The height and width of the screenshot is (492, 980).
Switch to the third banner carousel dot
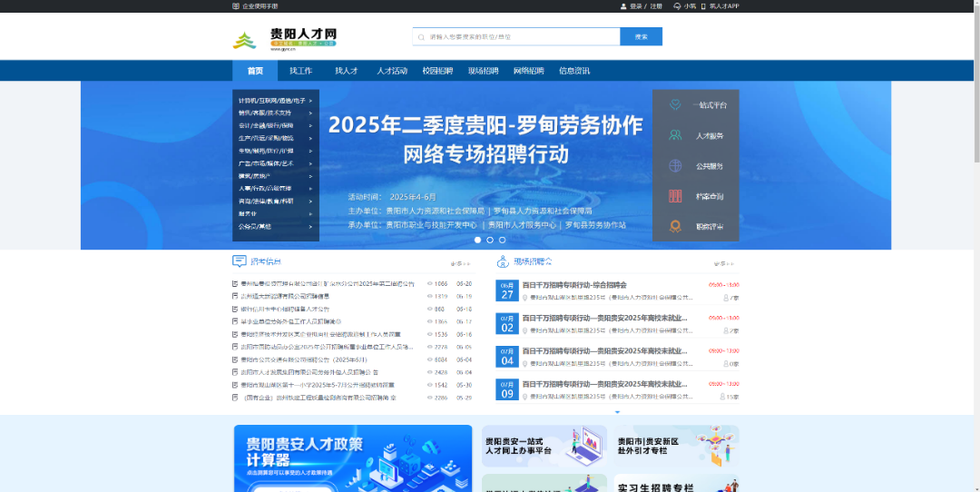(x=503, y=240)
